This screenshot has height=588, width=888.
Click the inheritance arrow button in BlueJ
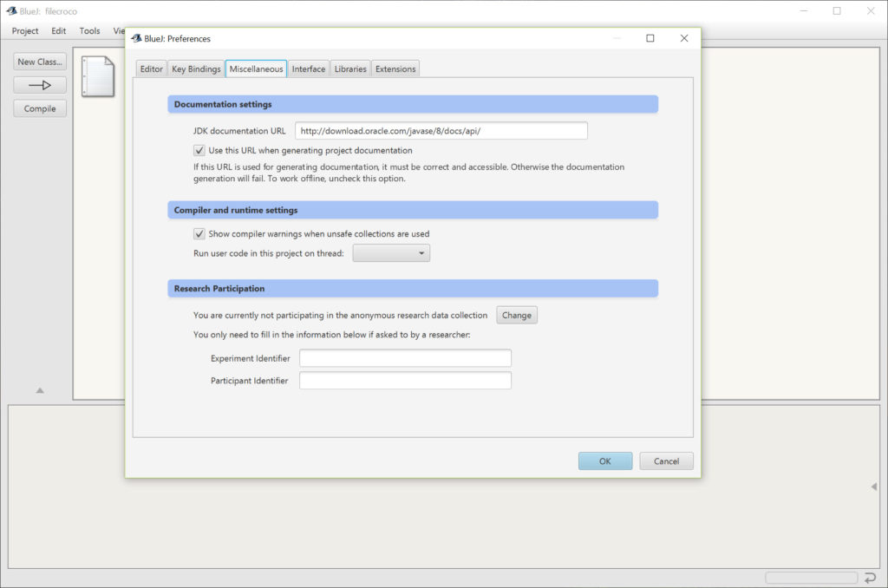point(40,85)
